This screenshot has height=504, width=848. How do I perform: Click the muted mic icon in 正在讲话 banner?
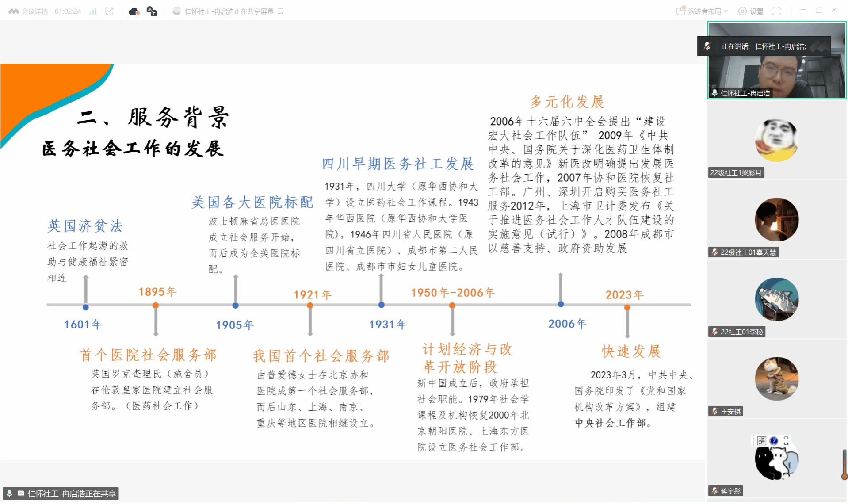(707, 46)
